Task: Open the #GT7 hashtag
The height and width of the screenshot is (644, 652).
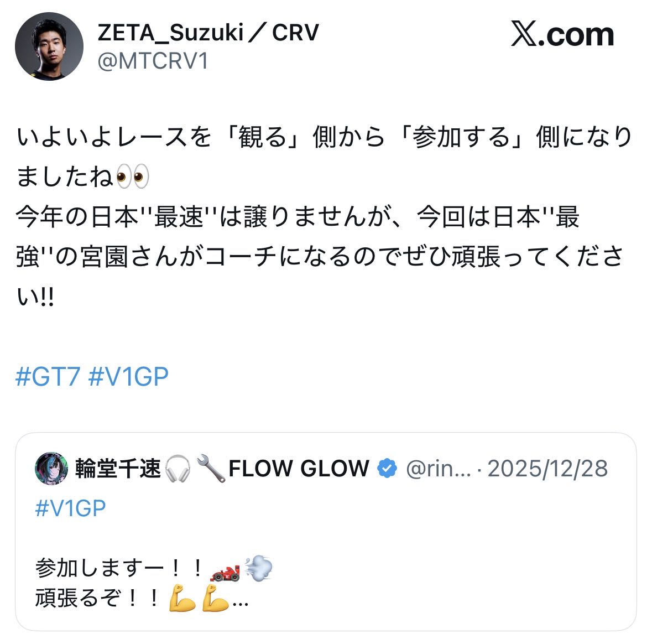Action: 48,377
